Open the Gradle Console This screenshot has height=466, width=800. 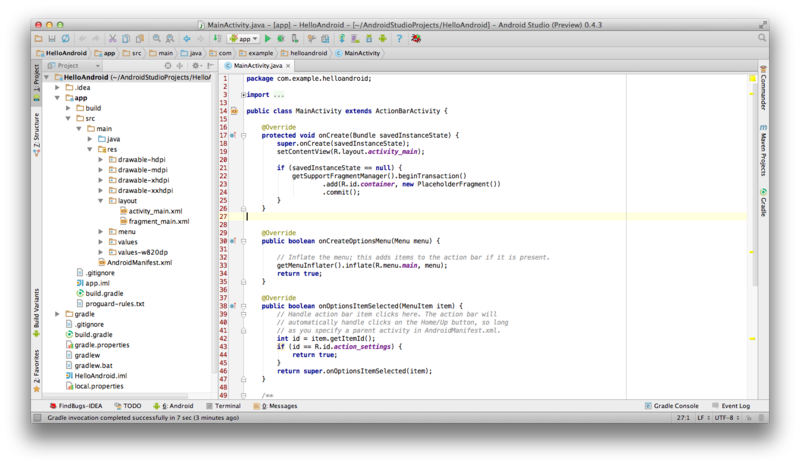click(671, 406)
